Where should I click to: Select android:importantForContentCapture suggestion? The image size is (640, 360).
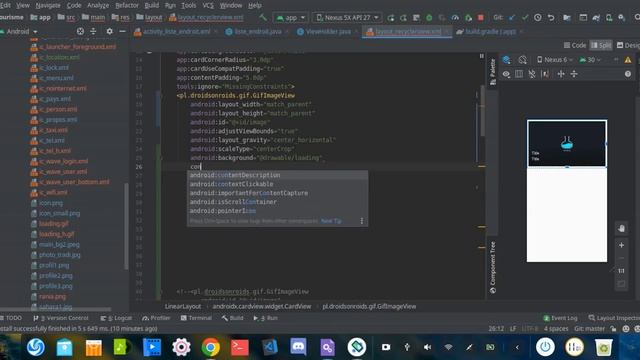click(278, 193)
